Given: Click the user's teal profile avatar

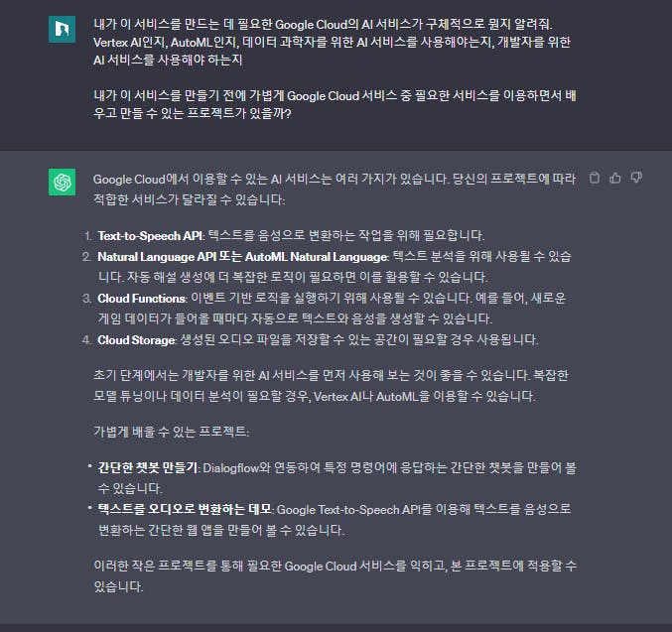Looking at the screenshot, I should (62, 29).
